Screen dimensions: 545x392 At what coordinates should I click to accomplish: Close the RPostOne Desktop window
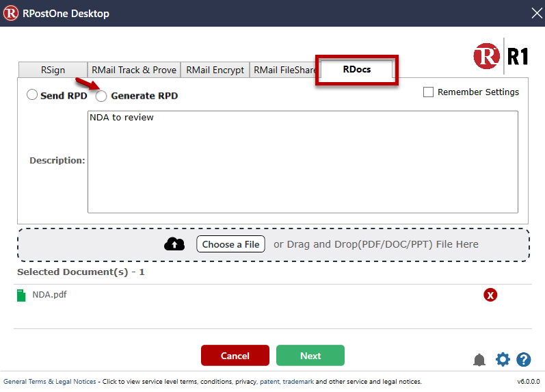click(x=537, y=13)
